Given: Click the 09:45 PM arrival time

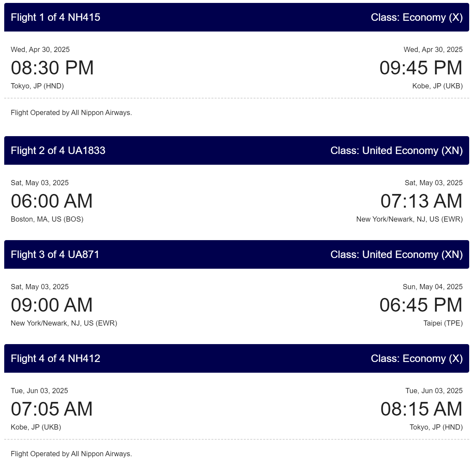Looking at the screenshot, I should [421, 68].
